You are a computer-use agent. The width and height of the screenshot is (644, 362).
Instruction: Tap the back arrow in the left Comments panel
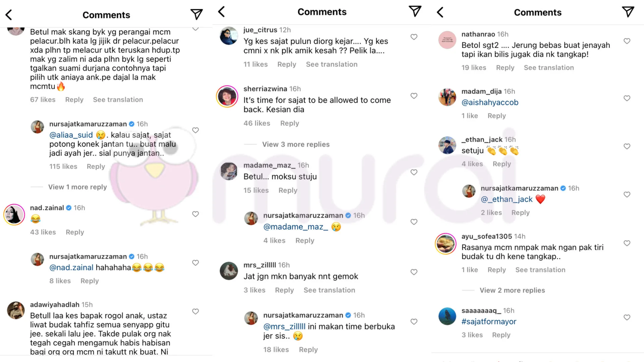tap(9, 15)
